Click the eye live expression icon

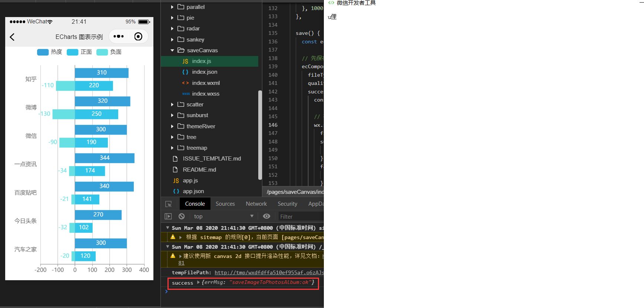(x=266, y=216)
